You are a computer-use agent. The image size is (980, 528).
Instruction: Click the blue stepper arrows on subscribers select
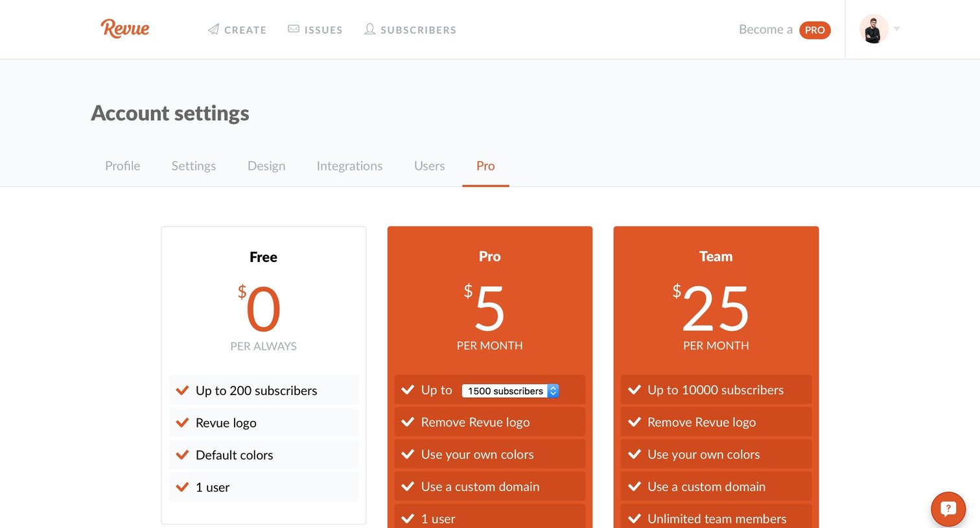[553, 391]
